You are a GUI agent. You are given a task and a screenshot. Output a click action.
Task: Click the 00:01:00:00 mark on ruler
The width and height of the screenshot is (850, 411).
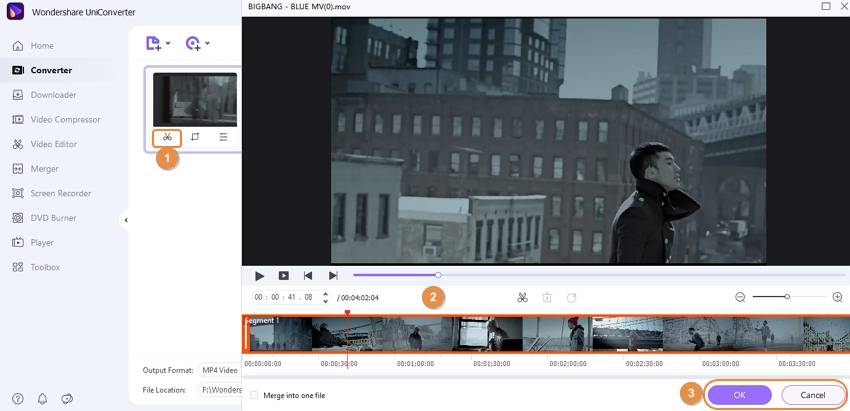pos(415,364)
